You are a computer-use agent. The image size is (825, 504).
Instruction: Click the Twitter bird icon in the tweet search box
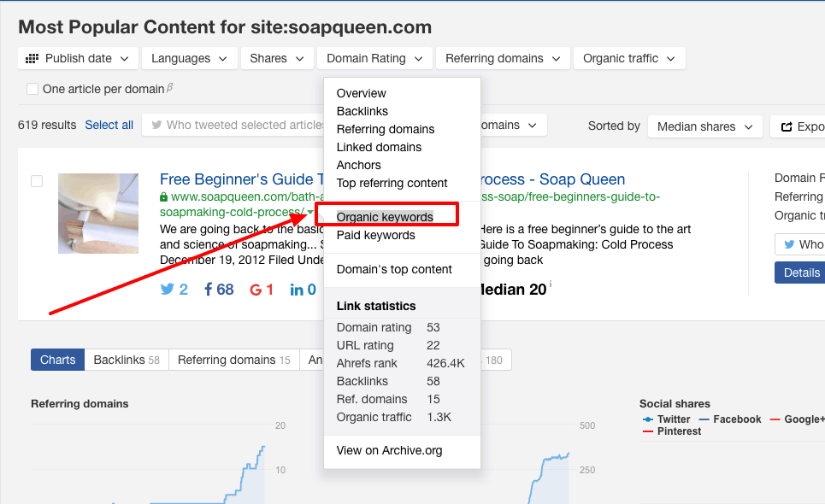click(157, 125)
